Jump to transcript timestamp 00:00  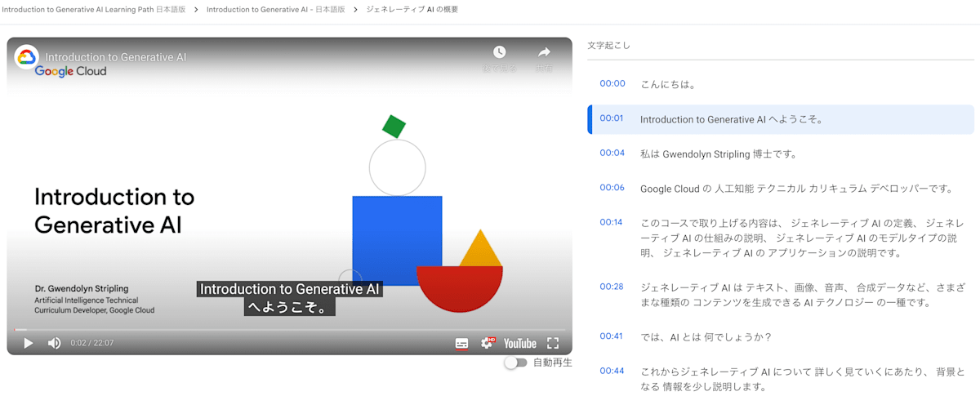click(x=612, y=83)
